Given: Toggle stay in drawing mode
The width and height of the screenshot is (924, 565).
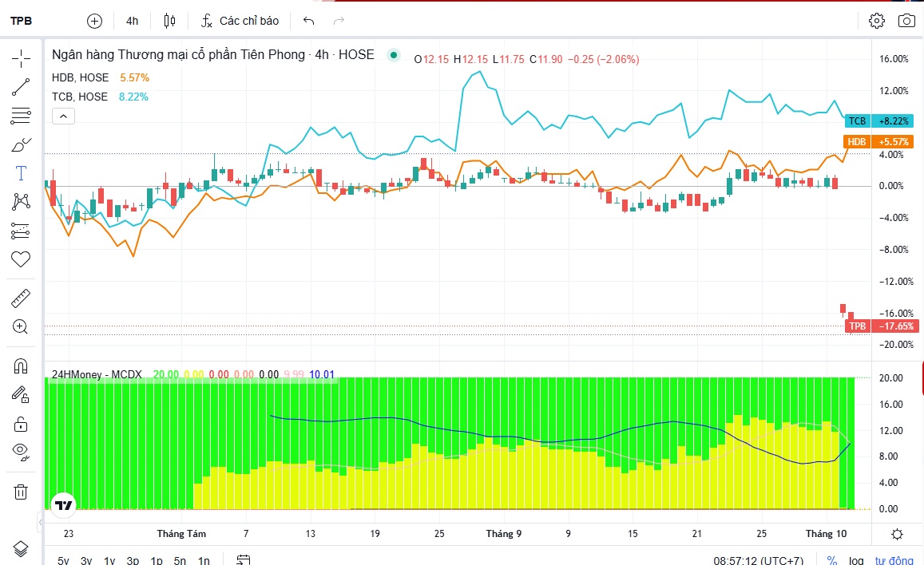Looking at the screenshot, I should pos(21,395).
